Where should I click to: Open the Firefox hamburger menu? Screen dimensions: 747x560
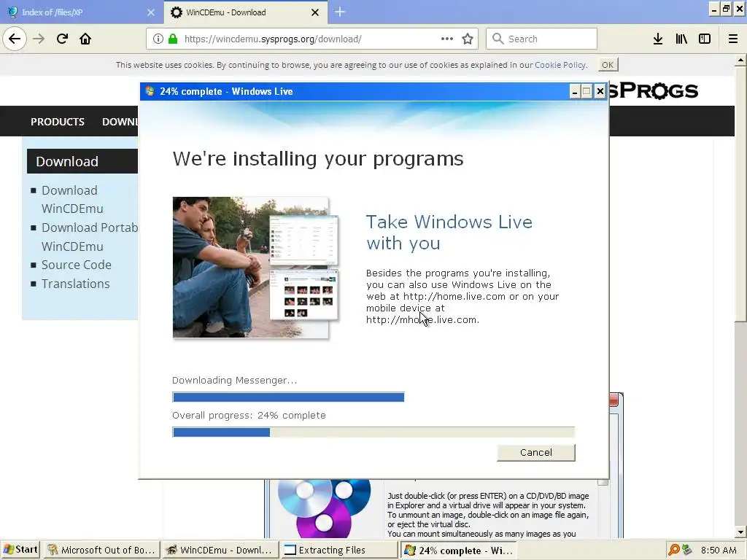pyautogui.click(x=733, y=39)
